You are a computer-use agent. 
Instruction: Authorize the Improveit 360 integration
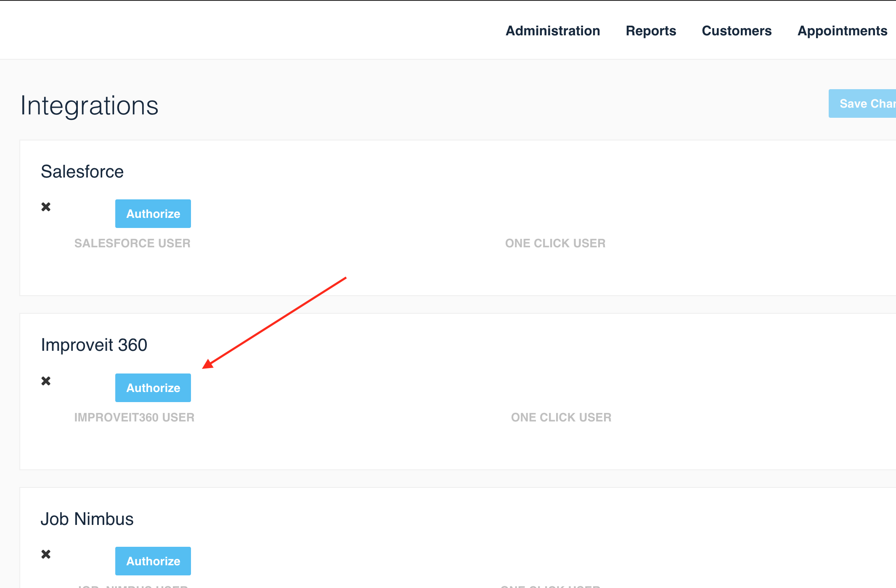click(153, 388)
